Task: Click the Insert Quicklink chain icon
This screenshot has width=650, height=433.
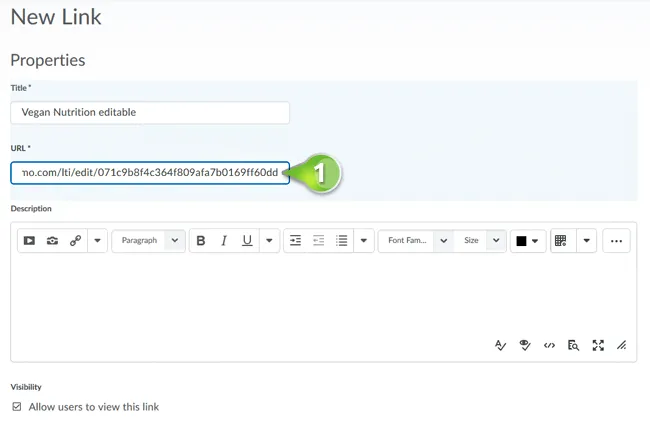Action: 75,240
